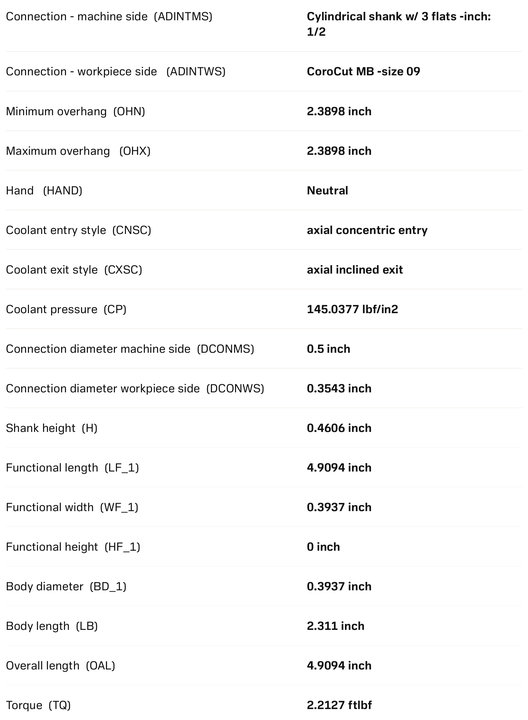Click the Maximum overhang (OHX) label
The width and height of the screenshot is (528, 720).
point(78,151)
